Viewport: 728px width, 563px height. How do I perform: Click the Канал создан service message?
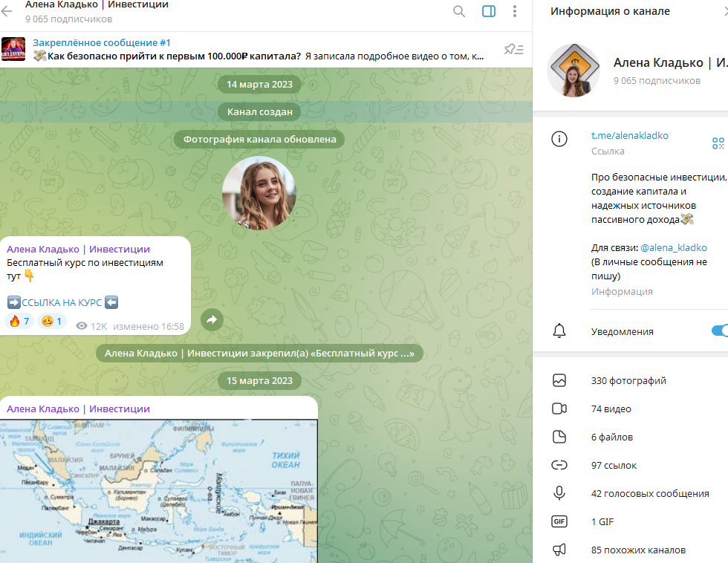(259, 112)
